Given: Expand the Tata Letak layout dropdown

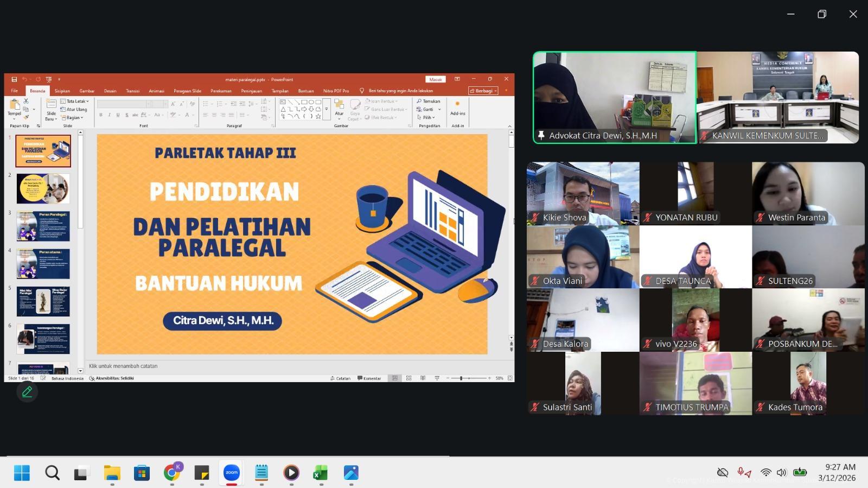Looking at the screenshot, I should [75, 101].
